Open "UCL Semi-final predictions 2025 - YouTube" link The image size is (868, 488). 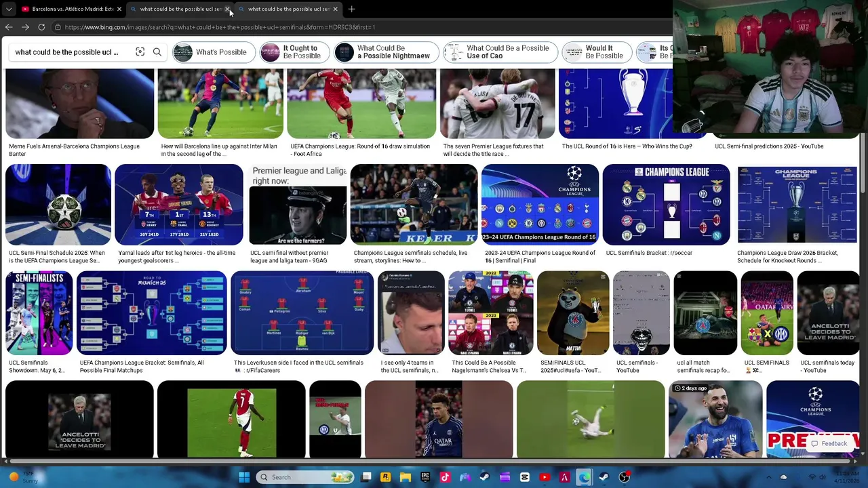coord(769,146)
